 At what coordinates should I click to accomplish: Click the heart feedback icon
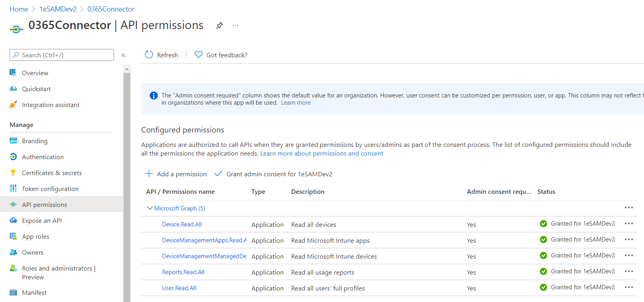[x=199, y=55]
